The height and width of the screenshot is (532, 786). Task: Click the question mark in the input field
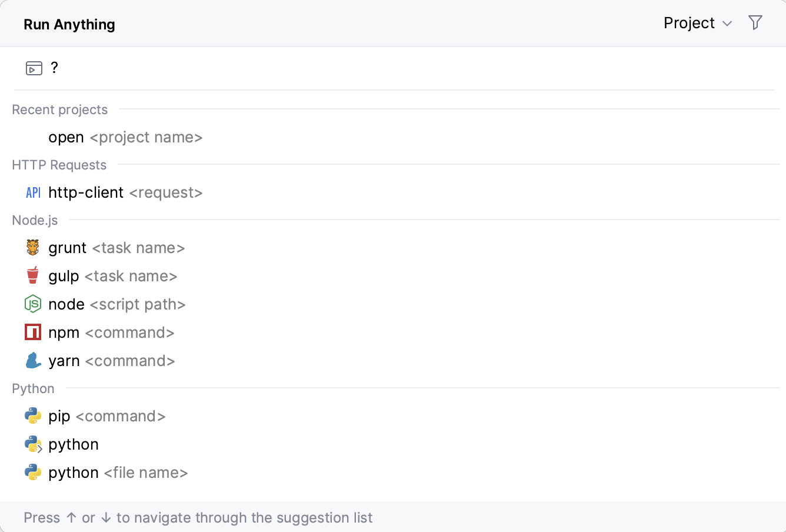(54, 68)
